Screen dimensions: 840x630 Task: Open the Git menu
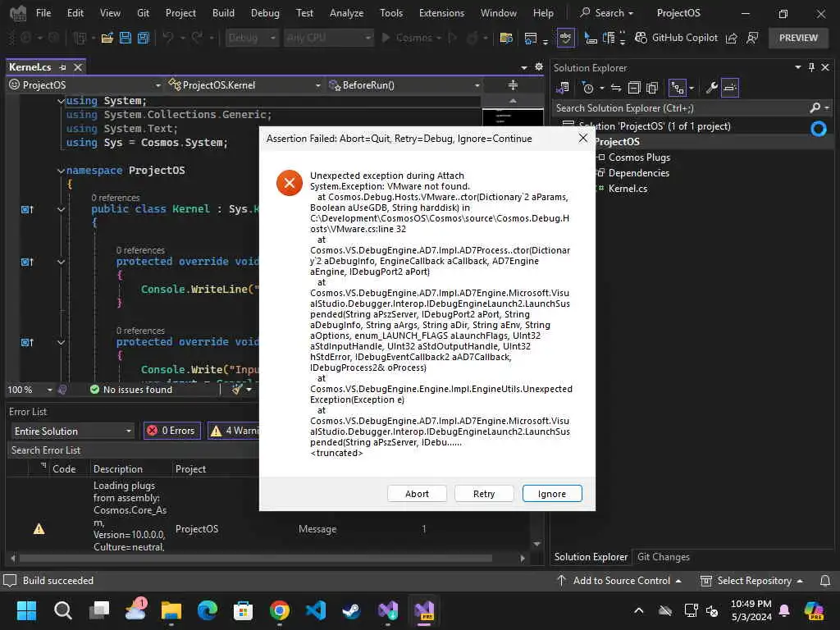click(143, 13)
